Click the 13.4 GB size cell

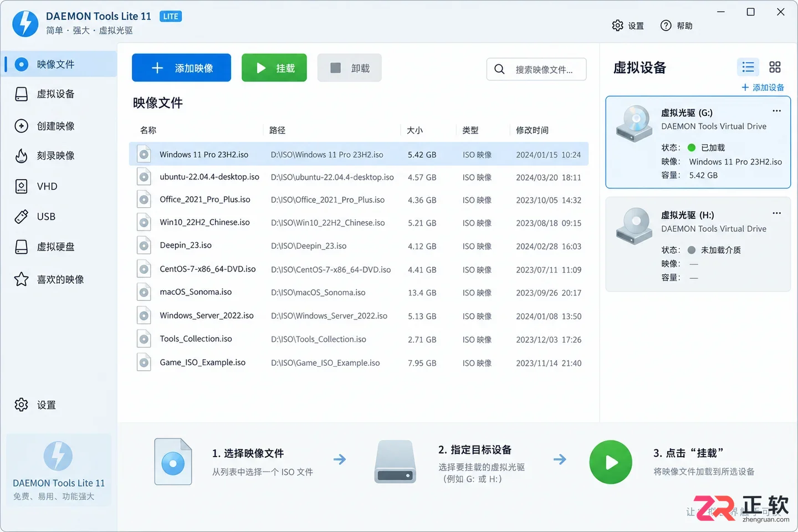tap(422, 293)
